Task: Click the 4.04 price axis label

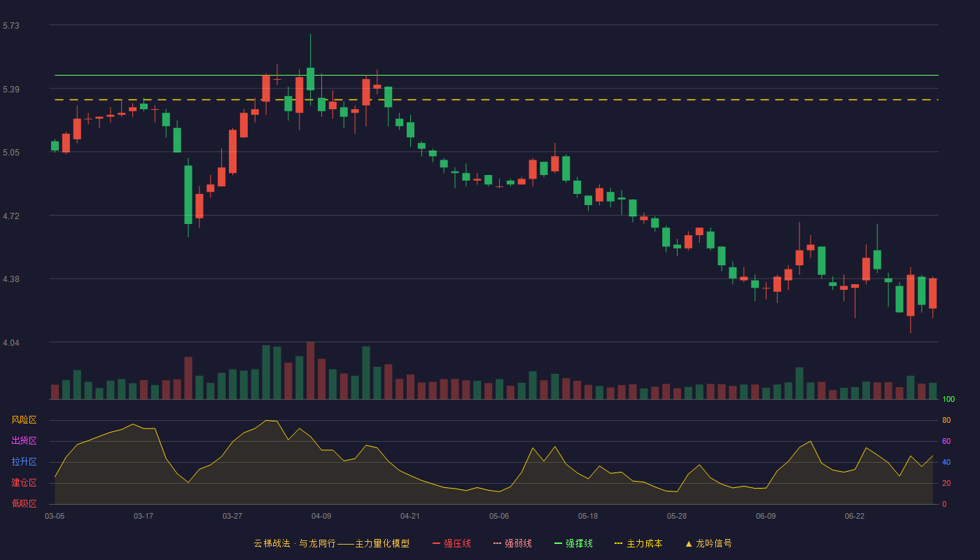Action: [11, 343]
